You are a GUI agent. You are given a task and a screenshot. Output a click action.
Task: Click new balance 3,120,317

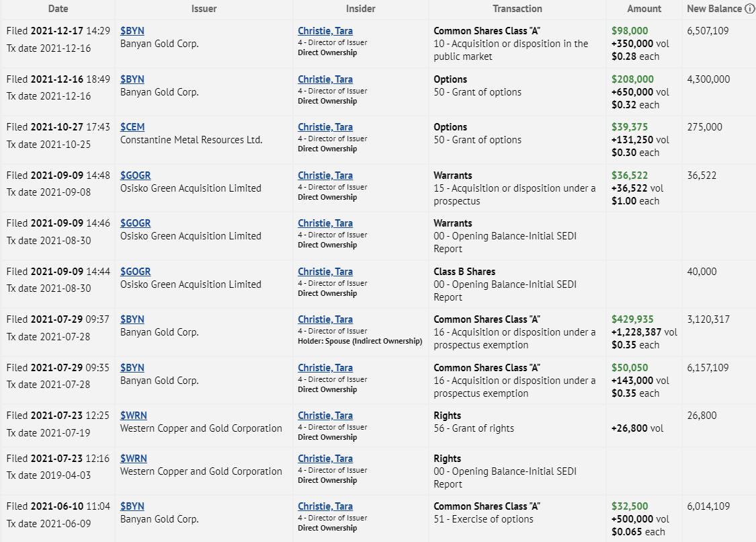click(x=708, y=319)
